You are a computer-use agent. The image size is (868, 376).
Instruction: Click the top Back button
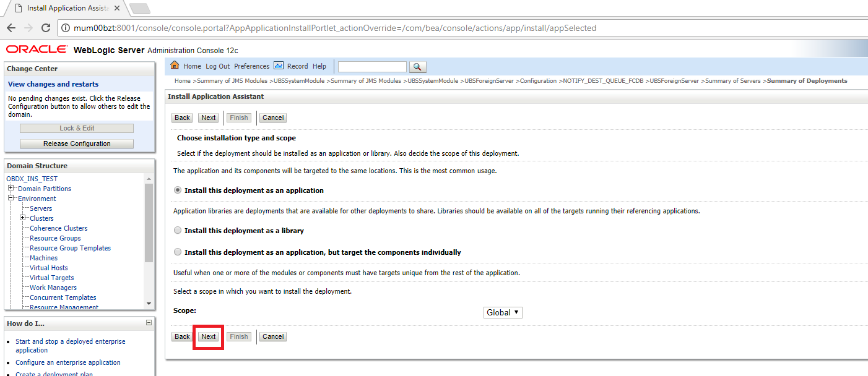182,117
